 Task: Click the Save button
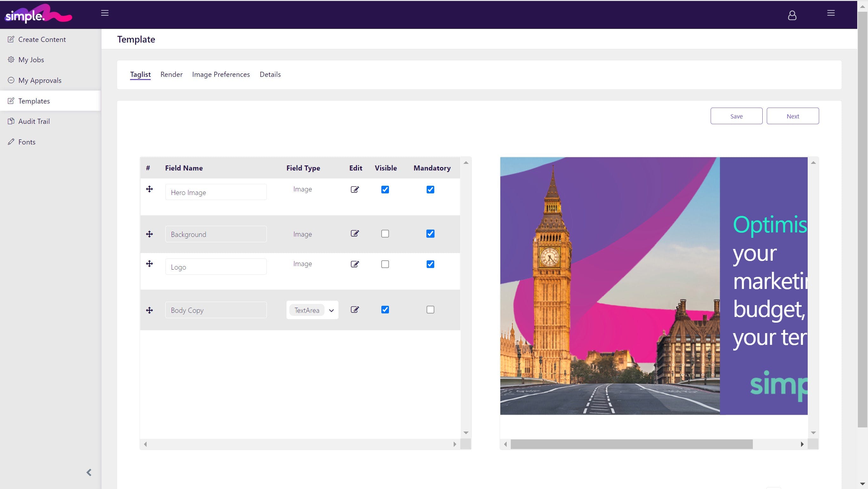pos(736,116)
